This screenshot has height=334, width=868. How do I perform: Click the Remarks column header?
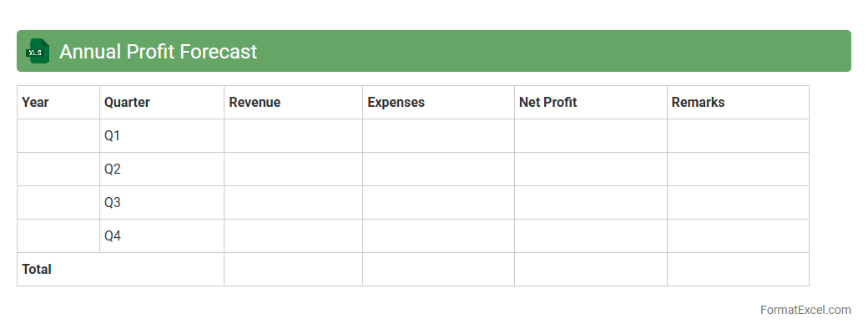click(x=738, y=103)
